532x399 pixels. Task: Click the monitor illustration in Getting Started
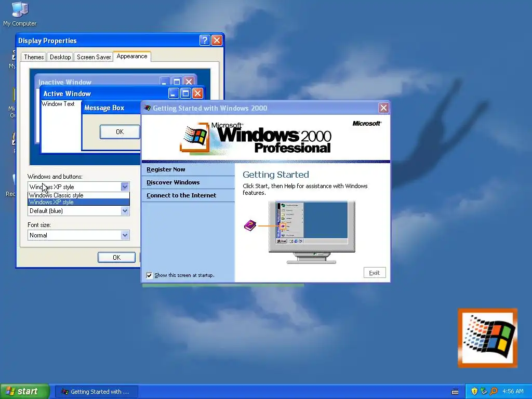click(312, 232)
